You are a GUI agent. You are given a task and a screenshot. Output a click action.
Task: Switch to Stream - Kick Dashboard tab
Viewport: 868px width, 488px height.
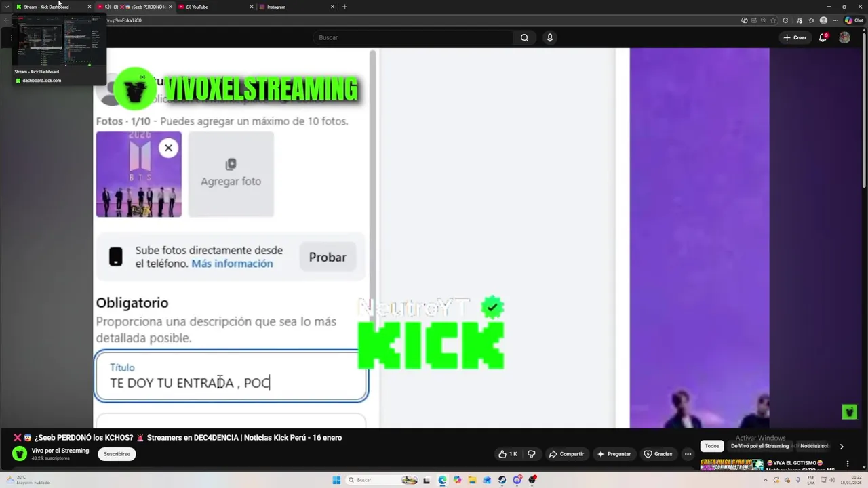click(x=53, y=7)
